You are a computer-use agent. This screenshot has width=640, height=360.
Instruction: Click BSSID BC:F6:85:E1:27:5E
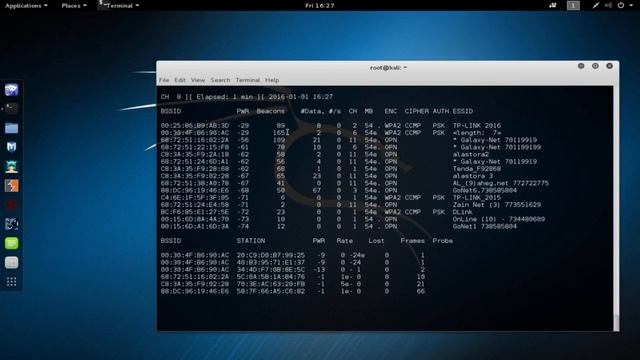coord(195,212)
